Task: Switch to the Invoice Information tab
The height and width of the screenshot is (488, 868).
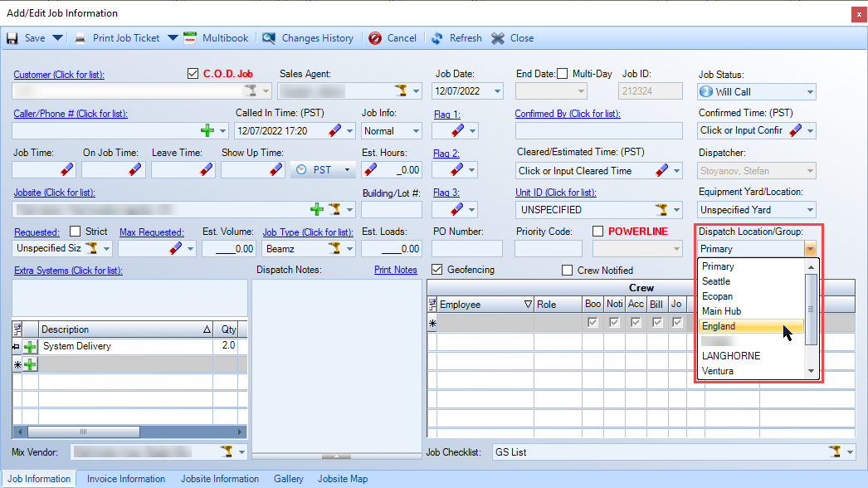Action: tap(126, 479)
